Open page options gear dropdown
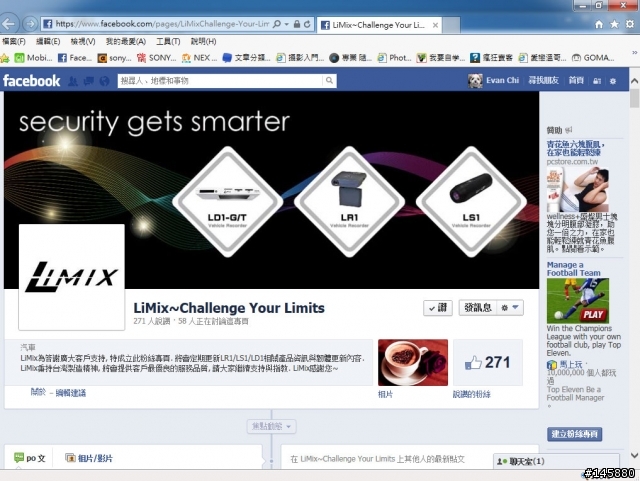The image size is (640, 481). (510, 308)
